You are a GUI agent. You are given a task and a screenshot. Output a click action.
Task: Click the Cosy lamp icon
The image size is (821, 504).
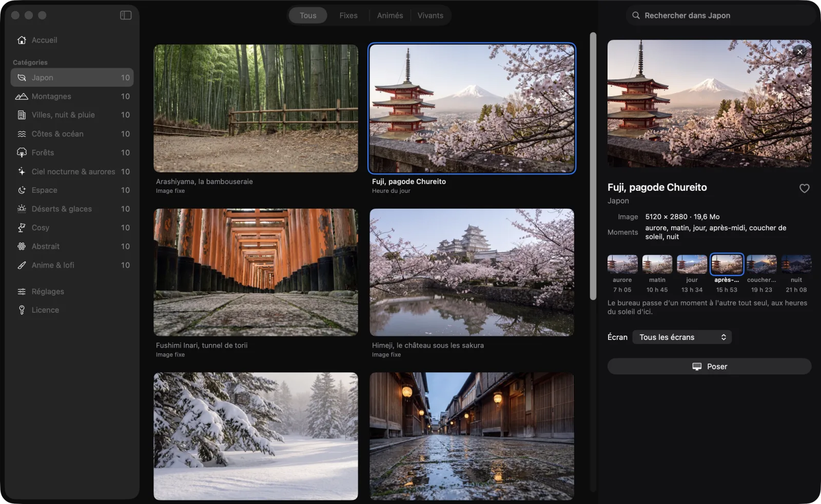[x=22, y=228]
